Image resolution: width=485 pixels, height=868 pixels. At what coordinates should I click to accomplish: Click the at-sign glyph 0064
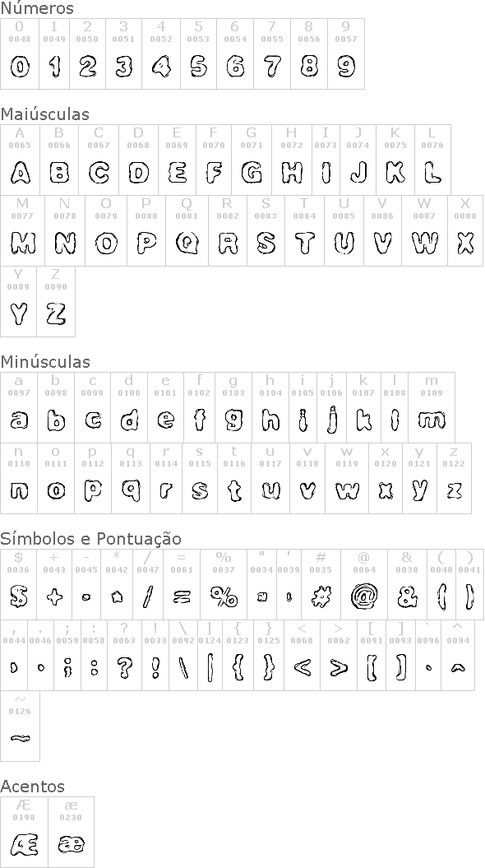364,585
